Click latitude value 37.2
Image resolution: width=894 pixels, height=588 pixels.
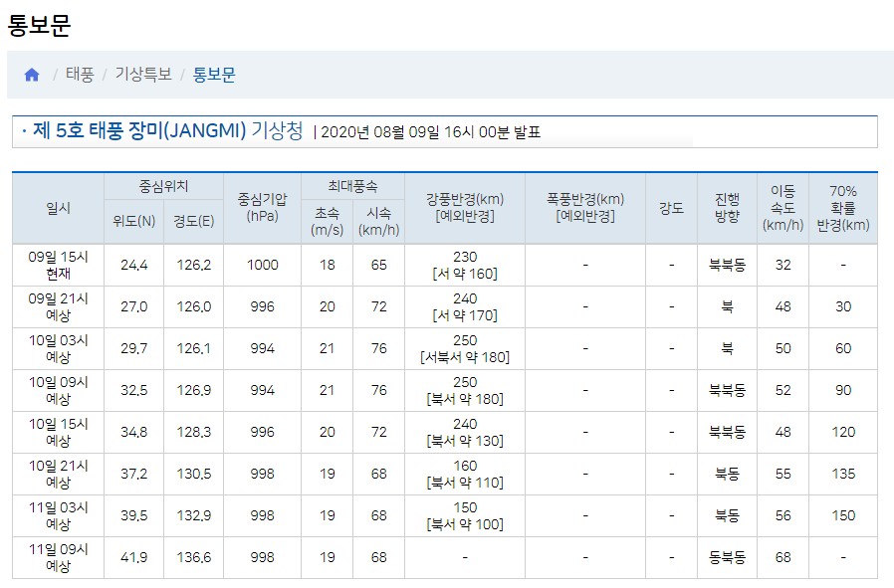tap(134, 474)
